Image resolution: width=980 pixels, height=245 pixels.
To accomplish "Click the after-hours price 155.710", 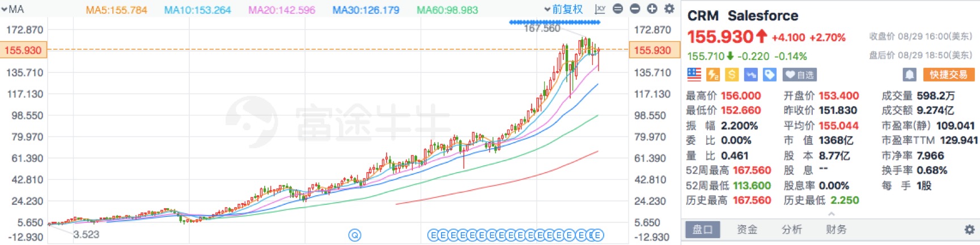I will (x=706, y=56).
